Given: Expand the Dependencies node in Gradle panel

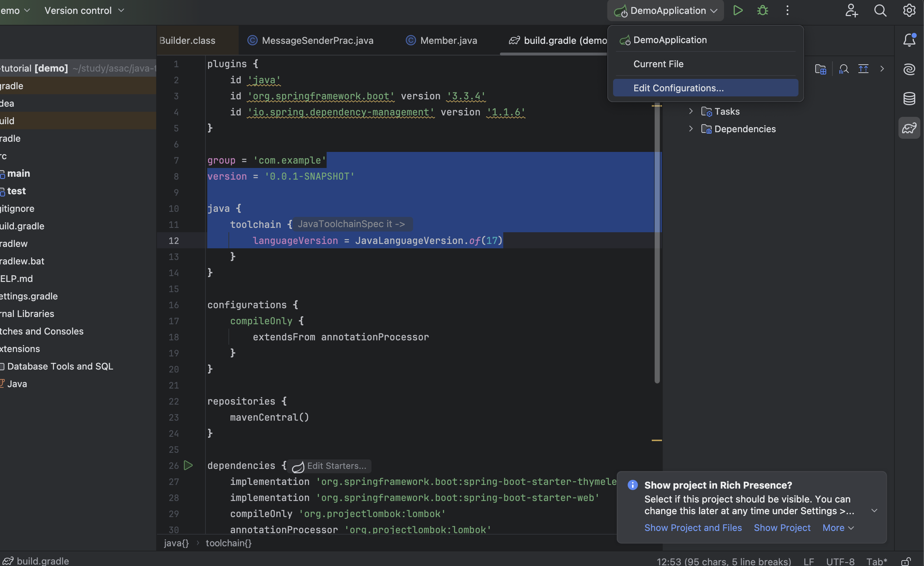Looking at the screenshot, I should (x=691, y=129).
